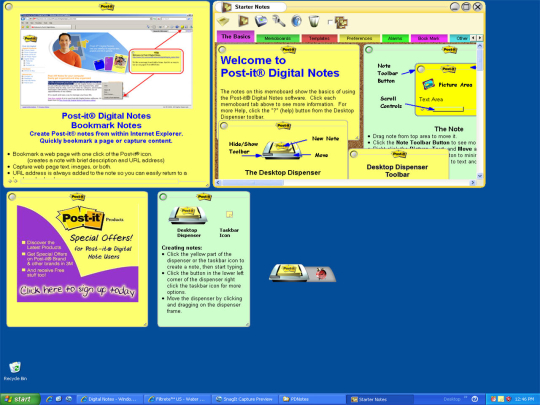This screenshot has height=405, width=540.
Task: Click the tab scroll right arrow beside the Other tab
Action: coord(480,38)
